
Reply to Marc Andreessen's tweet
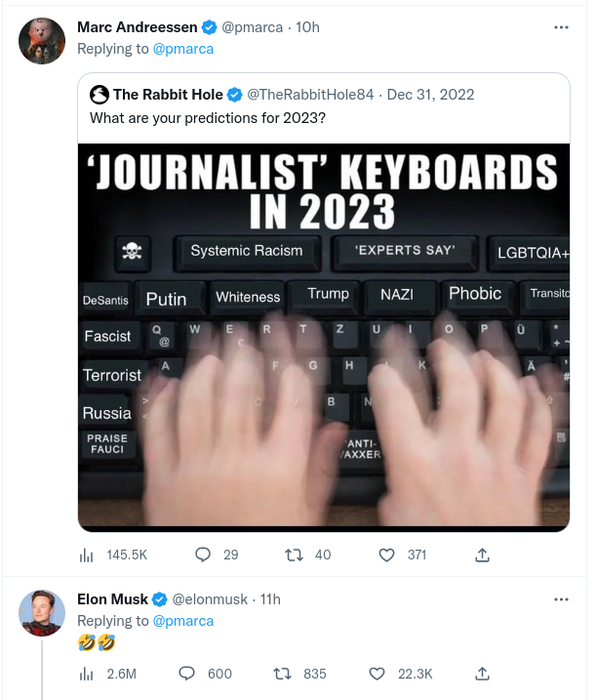(203, 555)
